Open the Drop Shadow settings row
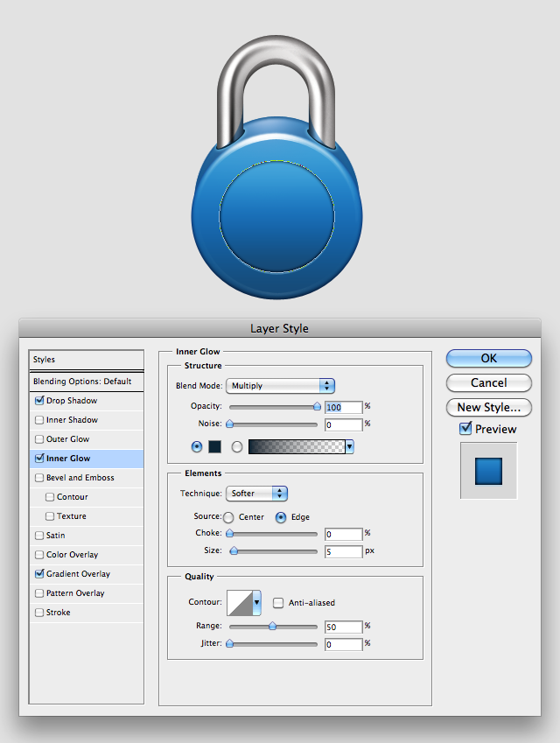This screenshot has height=743, width=560. click(87, 401)
